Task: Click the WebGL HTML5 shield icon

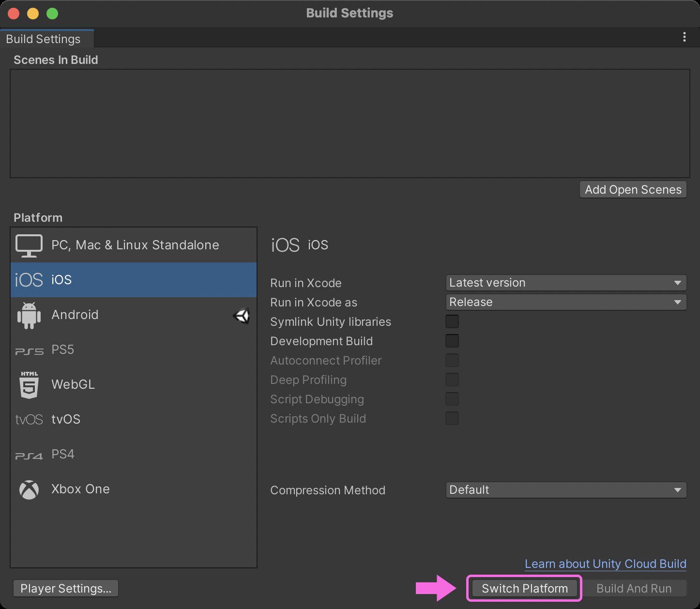Action: 29,385
